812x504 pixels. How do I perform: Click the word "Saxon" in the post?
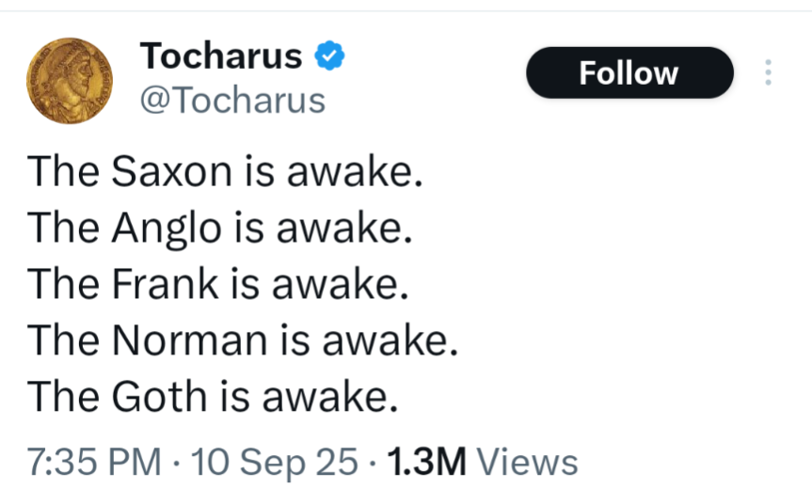[x=172, y=171]
